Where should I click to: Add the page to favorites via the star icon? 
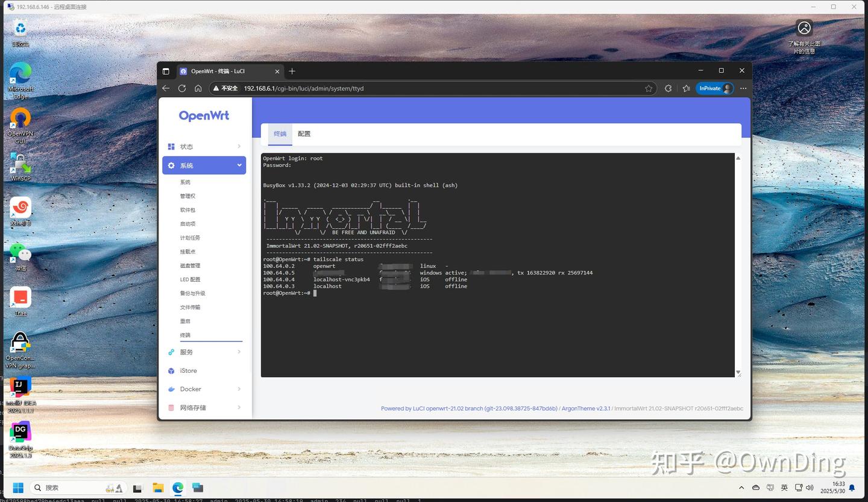(649, 88)
